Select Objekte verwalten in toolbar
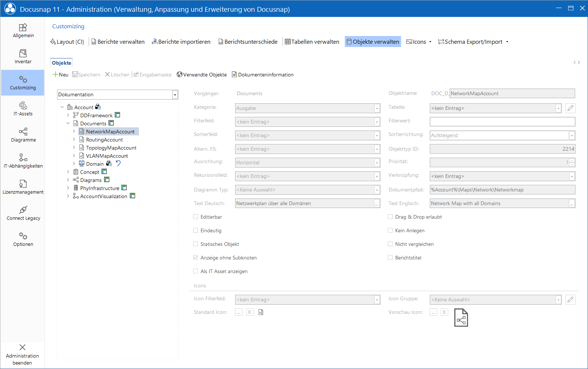This screenshot has height=369, width=588. pyautogui.click(x=373, y=42)
